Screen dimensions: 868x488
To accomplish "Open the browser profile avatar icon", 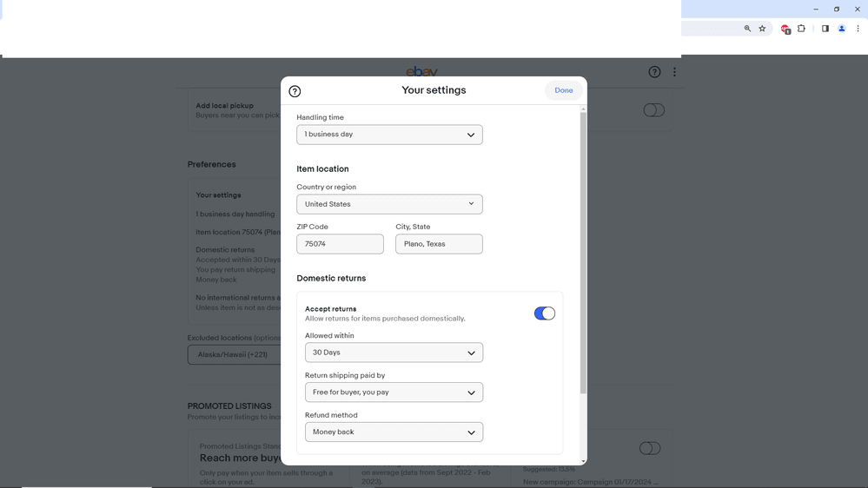I will (x=841, y=29).
